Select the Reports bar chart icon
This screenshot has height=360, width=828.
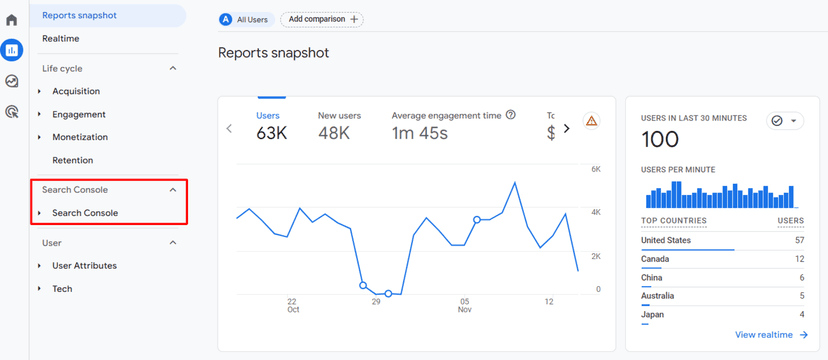click(x=12, y=50)
